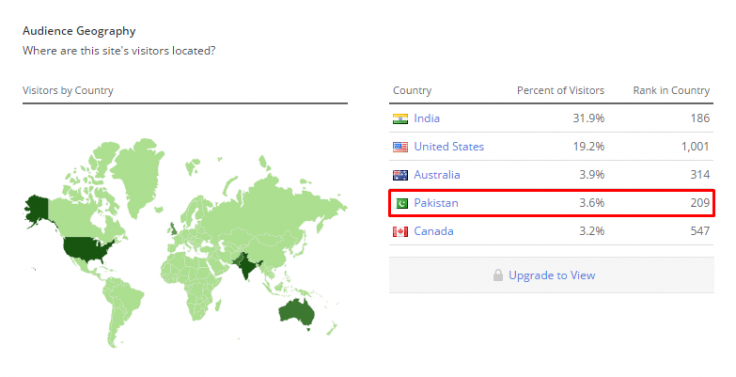Click the Country column header
The width and height of the screenshot is (736, 377).
412,90
